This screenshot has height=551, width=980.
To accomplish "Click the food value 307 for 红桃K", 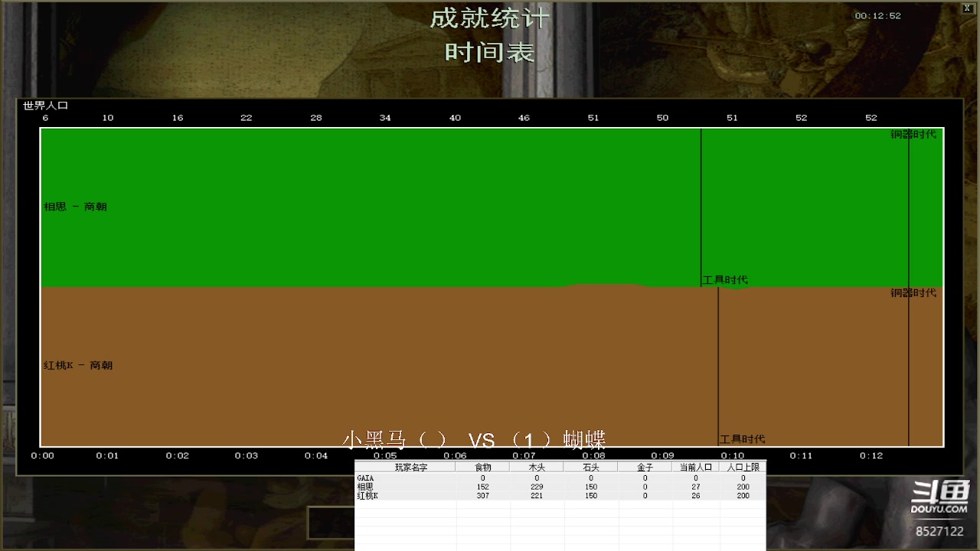I will click(x=482, y=496).
